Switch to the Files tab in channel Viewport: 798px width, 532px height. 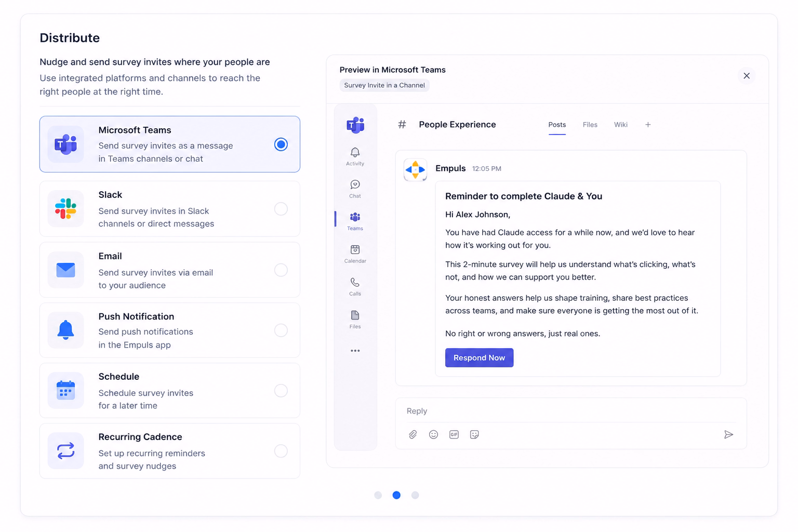590,125
